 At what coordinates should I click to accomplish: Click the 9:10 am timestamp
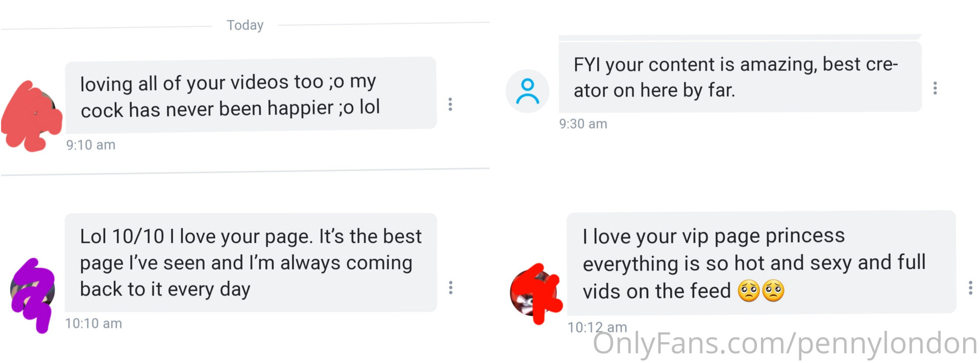(x=91, y=145)
